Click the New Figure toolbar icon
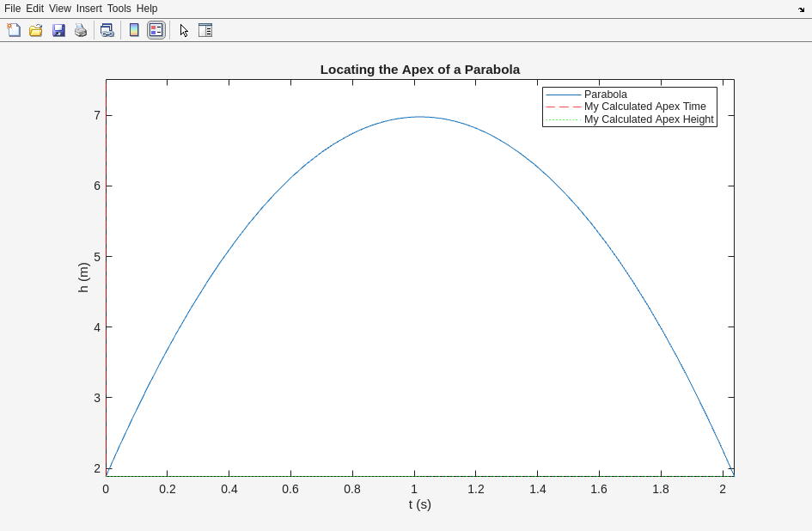 (x=14, y=30)
